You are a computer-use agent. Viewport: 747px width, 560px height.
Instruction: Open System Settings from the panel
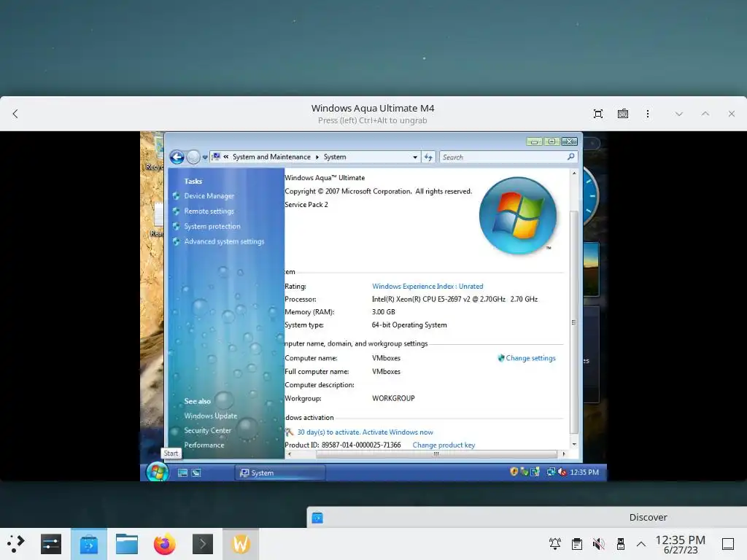[51, 544]
